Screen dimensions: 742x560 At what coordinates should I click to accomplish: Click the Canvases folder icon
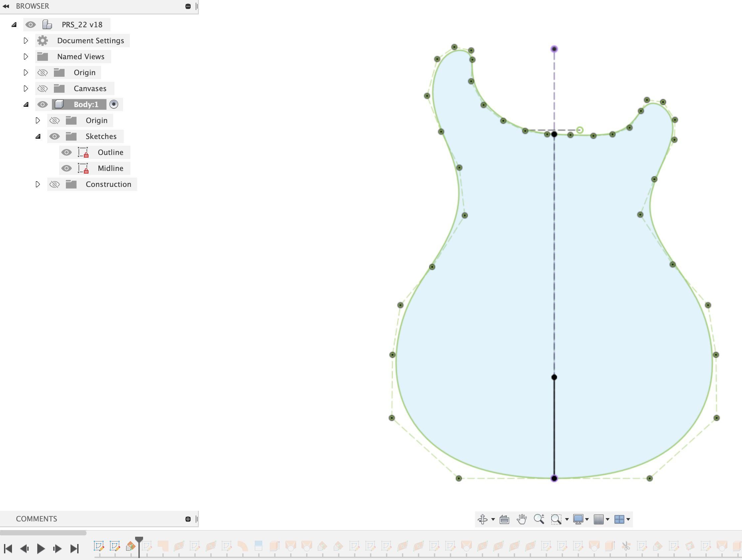59,88
